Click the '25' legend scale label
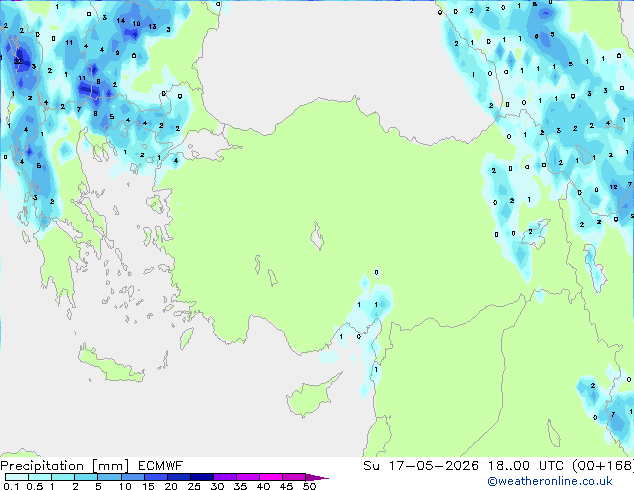The height and width of the screenshot is (490, 634). point(194,486)
